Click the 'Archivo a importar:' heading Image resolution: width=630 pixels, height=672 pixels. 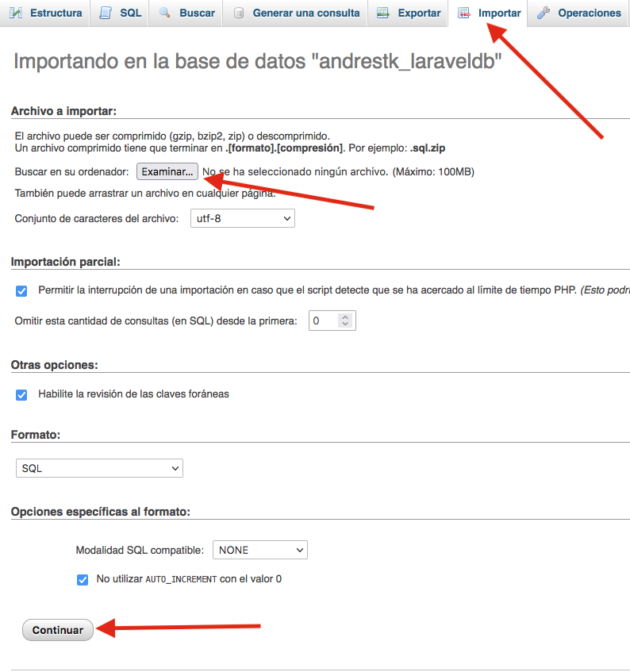63,111
